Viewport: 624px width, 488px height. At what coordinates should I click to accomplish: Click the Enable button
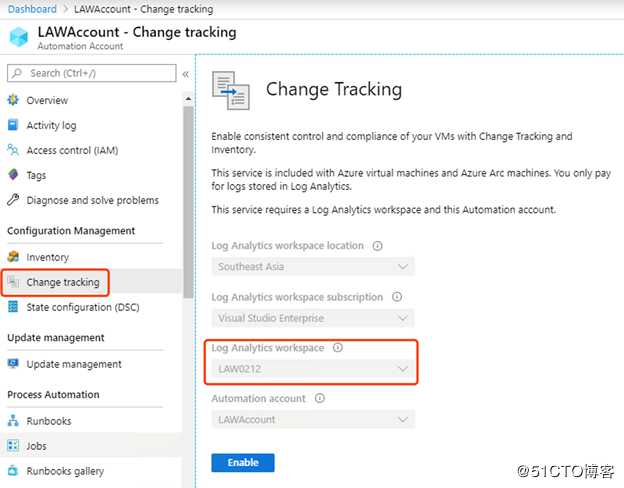[243, 463]
